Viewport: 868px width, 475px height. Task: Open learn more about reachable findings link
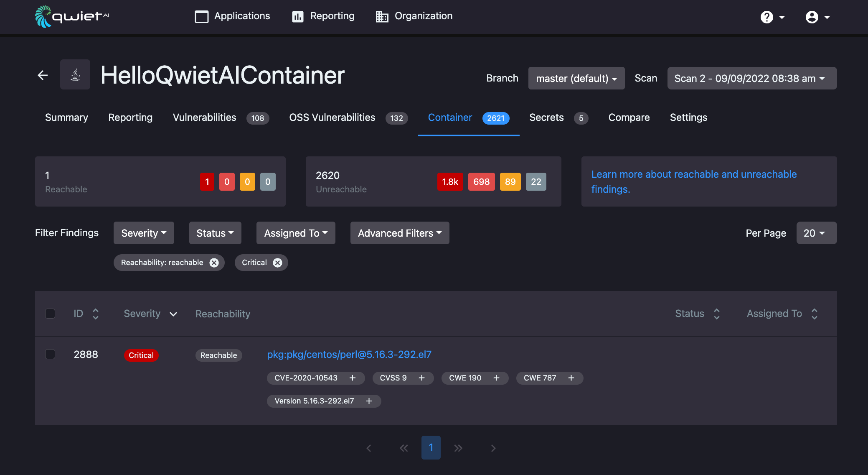pos(694,181)
